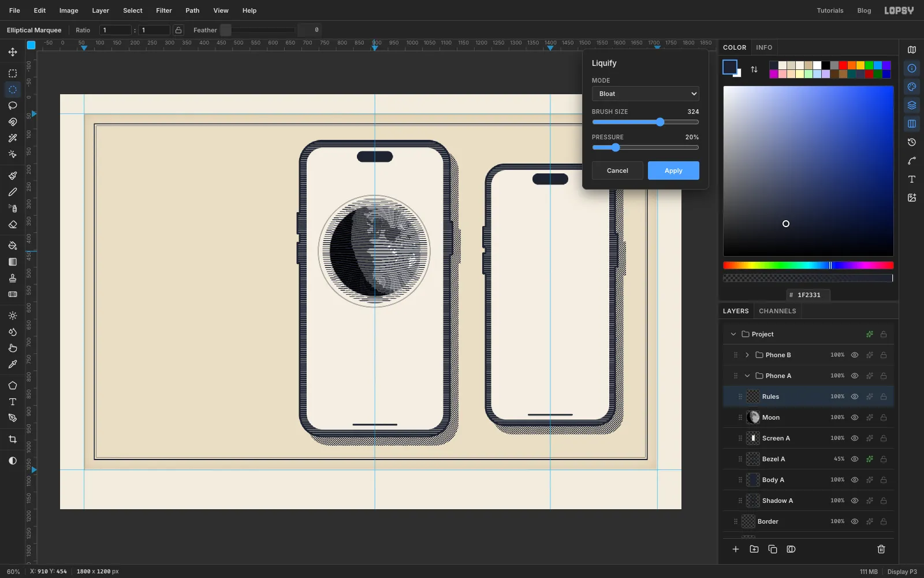Select the Shadow A layer

click(808, 501)
